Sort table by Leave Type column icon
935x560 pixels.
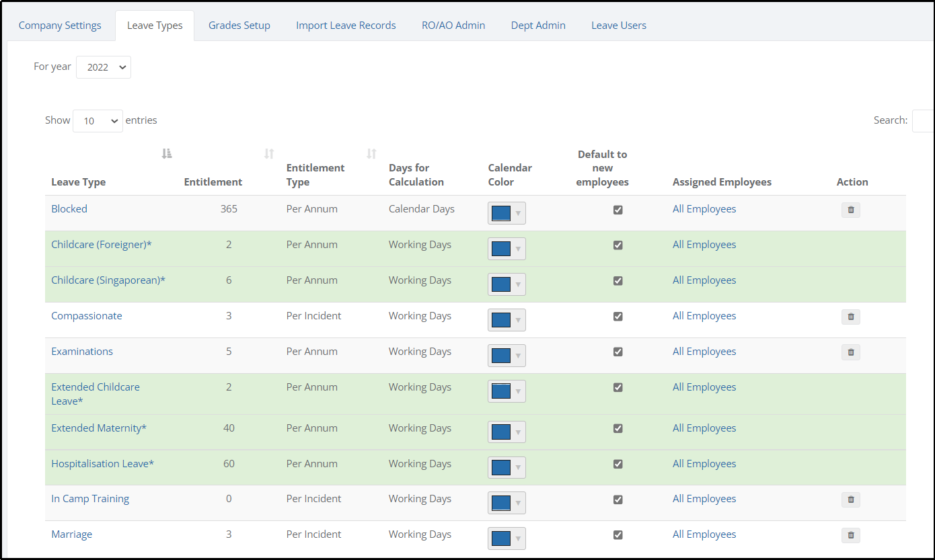click(x=167, y=154)
